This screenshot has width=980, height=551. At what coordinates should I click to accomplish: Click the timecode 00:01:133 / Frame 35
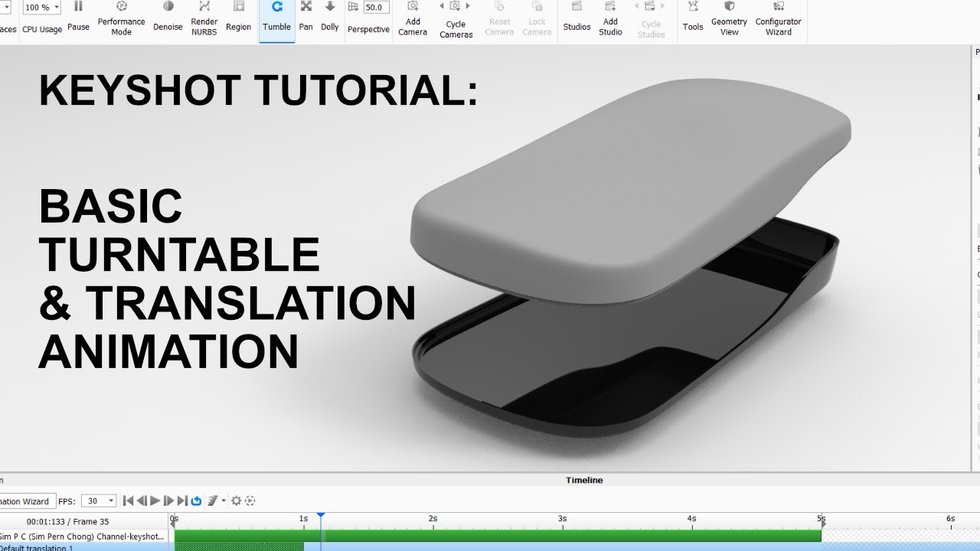67,522
